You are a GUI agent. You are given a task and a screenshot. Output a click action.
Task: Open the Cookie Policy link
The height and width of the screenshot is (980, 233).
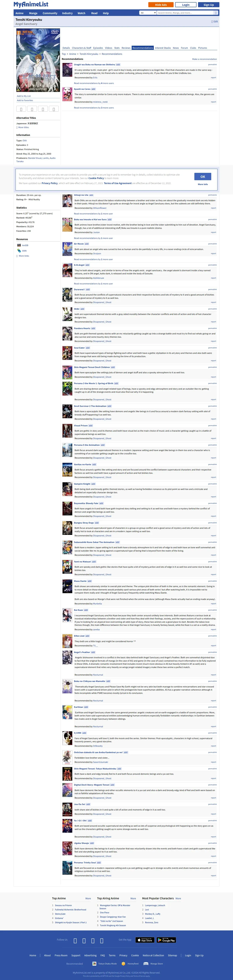[96, 178]
